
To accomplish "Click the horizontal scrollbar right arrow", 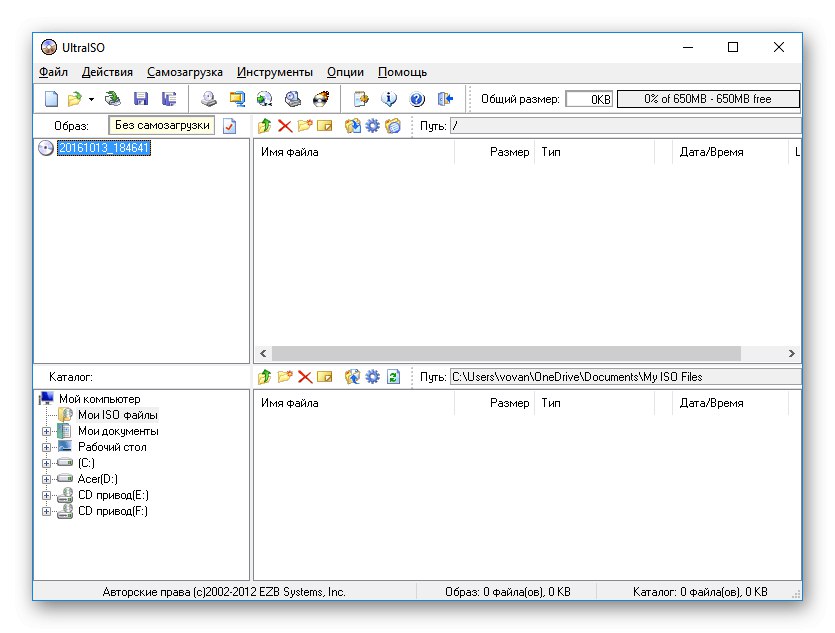I will pyautogui.click(x=792, y=354).
